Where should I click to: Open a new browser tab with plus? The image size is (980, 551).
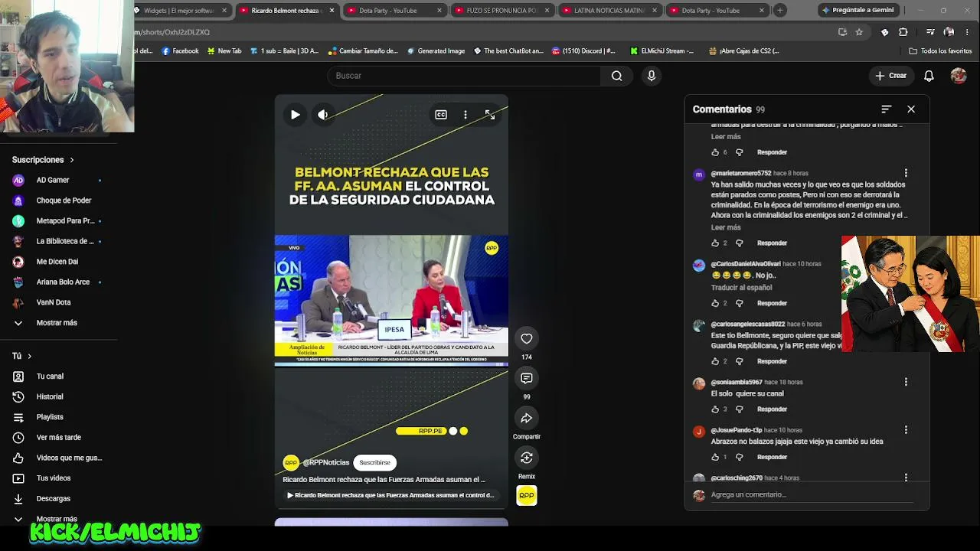[779, 11]
